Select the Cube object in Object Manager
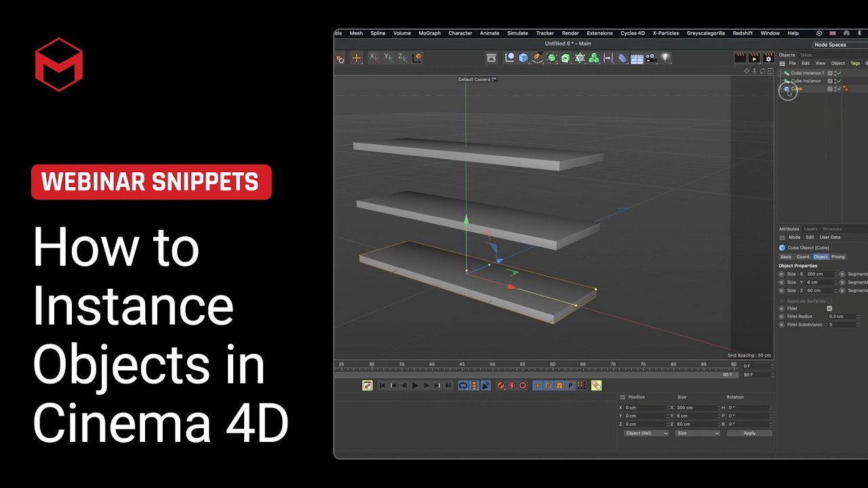This screenshot has width=868, height=488. click(796, 89)
